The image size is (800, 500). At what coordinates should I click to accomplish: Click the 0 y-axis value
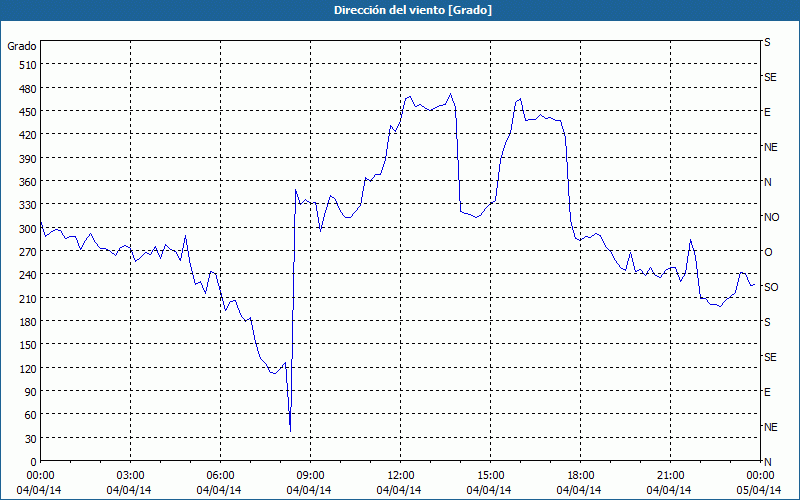[x=34, y=462]
